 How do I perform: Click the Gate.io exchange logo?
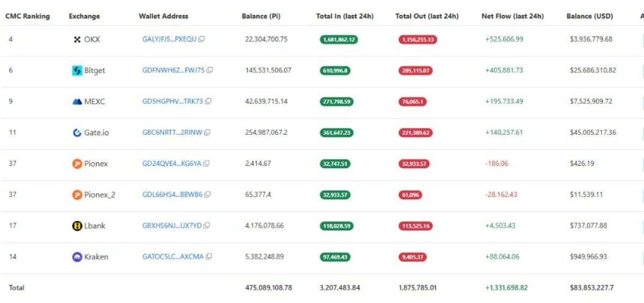[x=77, y=133]
